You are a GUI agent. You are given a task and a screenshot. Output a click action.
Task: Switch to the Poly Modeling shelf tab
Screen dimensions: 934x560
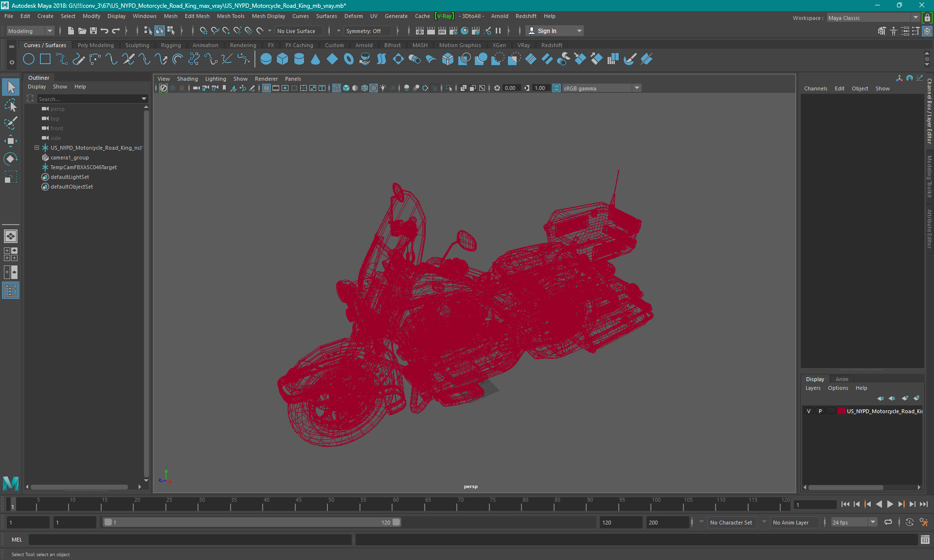point(96,45)
